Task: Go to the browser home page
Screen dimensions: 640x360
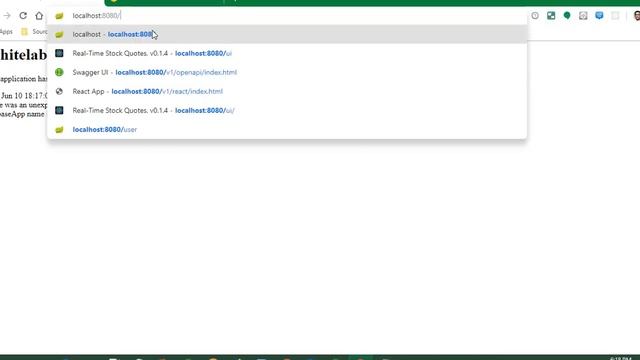Action: pos(39,16)
